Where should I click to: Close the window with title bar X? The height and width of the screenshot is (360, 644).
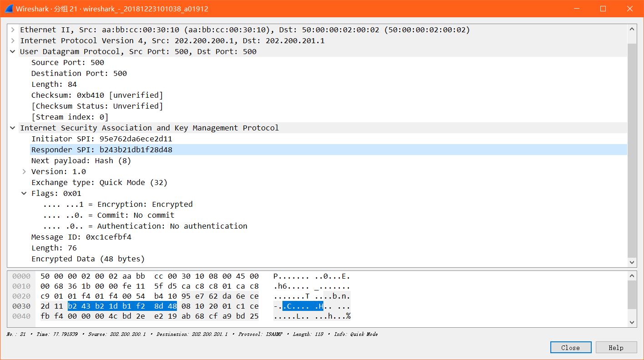click(630, 9)
